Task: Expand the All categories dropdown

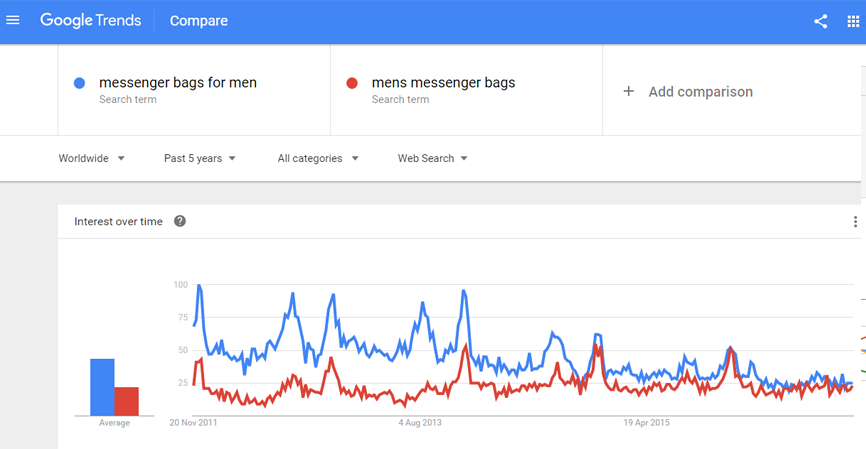Action: [x=318, y=158]
